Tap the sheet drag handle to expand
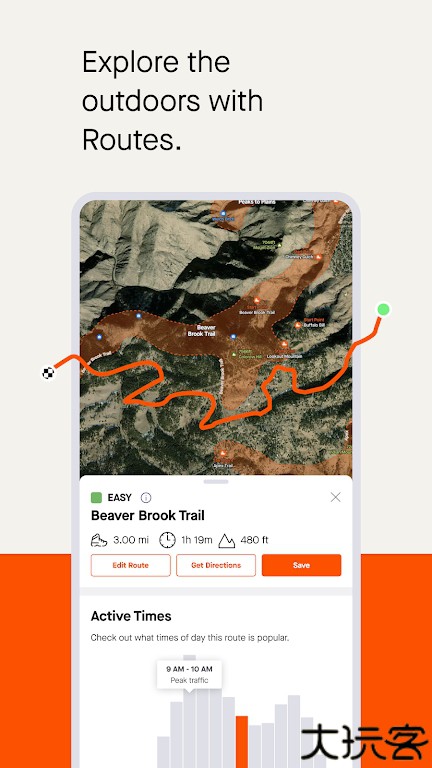Image resolution: width=432 pixels, height=768 pixels. (x=216, y=481)
